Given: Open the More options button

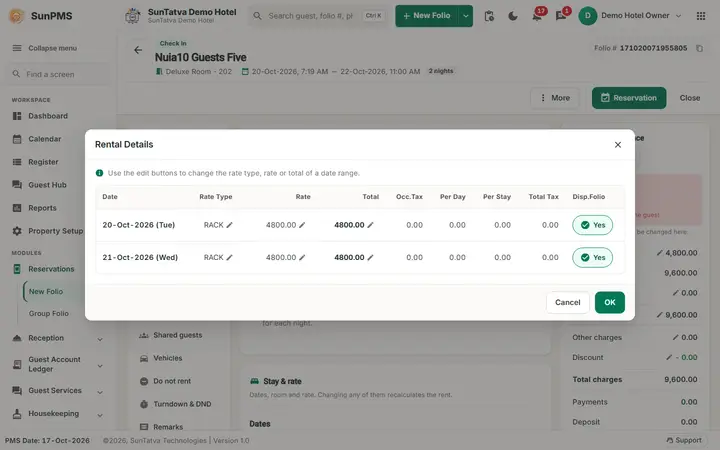Looking at the screenshot, I should [x=555, y=98].
